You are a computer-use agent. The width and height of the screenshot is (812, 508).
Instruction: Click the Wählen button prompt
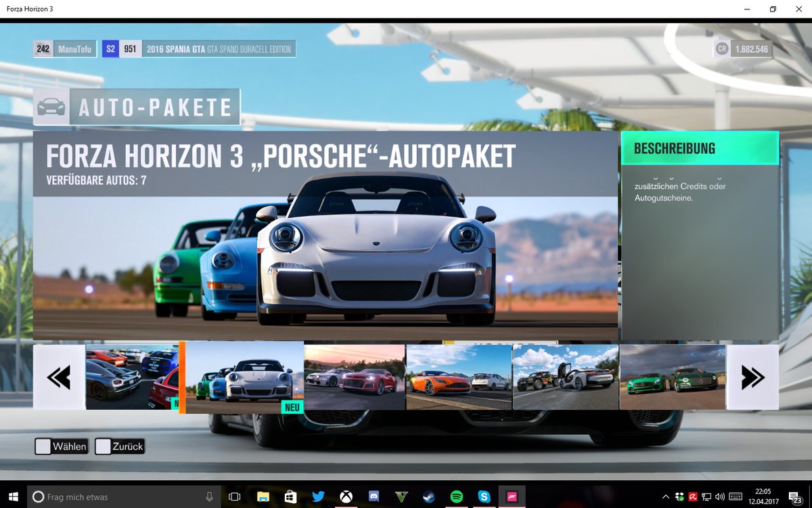[62, 446]
